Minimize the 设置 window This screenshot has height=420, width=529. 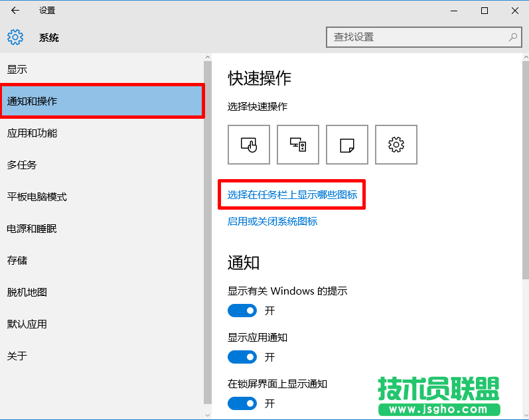454,11
